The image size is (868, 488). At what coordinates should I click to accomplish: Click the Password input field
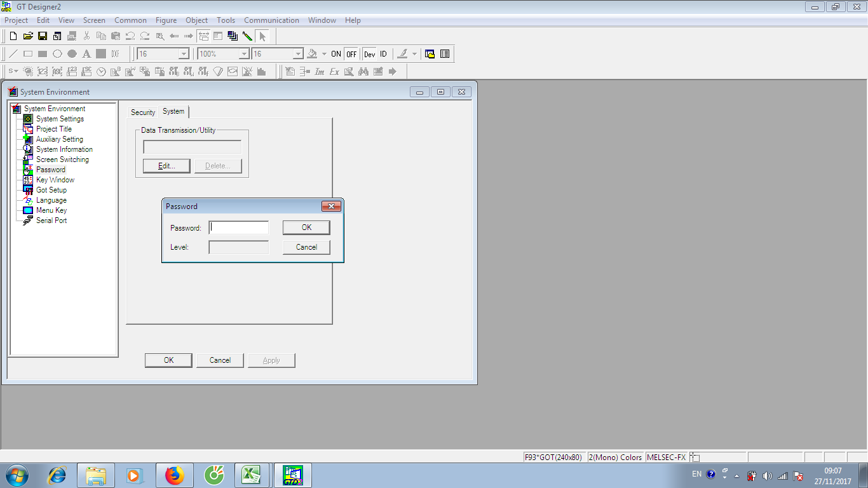(239, 227)
